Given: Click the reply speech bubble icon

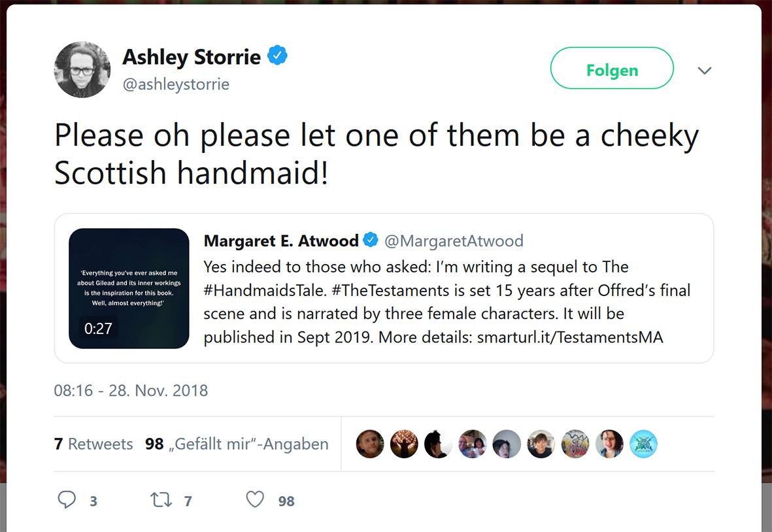Looking at the screenshot, I should point(67,499).
